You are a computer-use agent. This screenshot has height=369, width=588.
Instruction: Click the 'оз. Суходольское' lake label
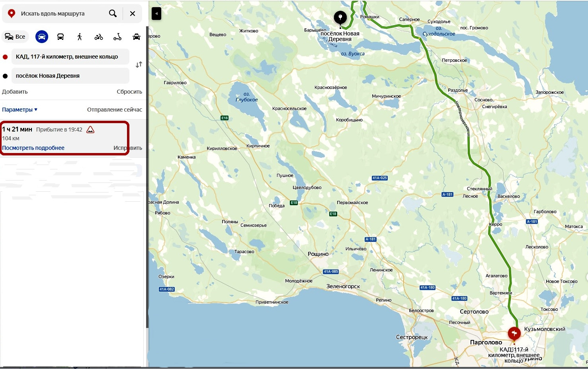click(439, 31)
